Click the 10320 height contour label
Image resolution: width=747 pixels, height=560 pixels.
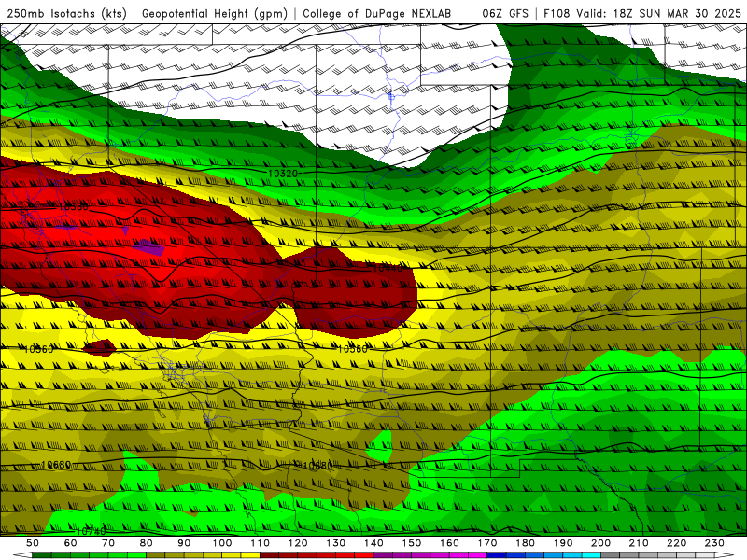[x=283, y=174]
